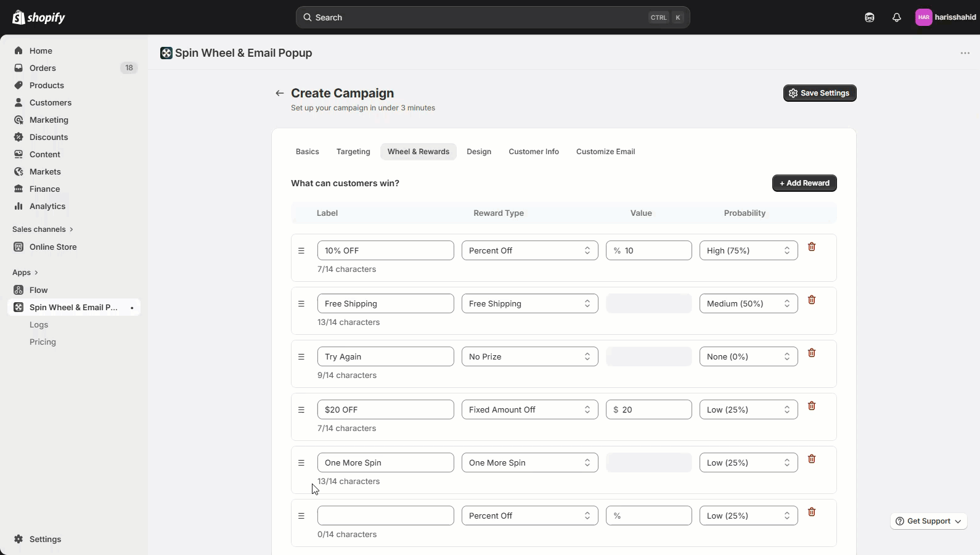The width and height of the screenshot is (980, 555).
Task: Go to Home in sidebar
Action: [74, 51]
